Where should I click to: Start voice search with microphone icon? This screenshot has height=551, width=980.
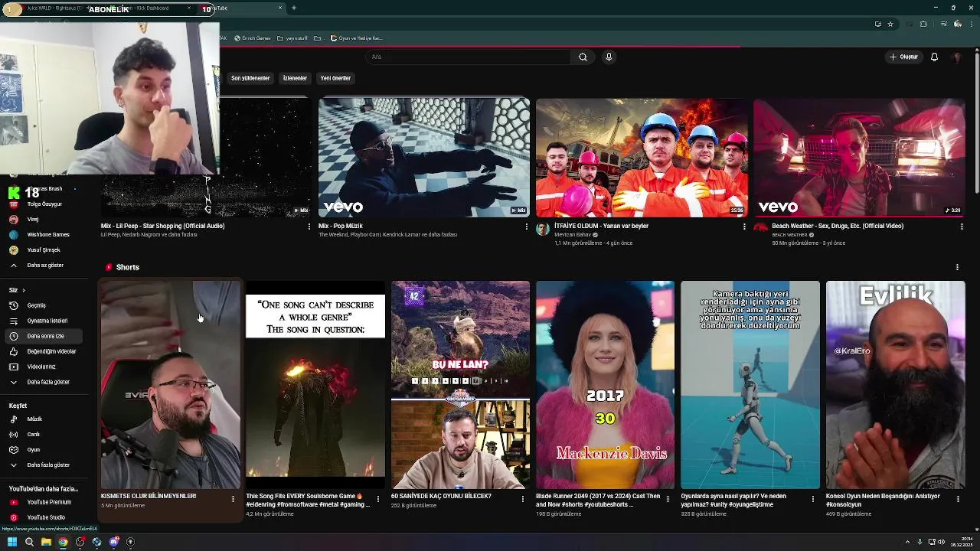click(609, 57)
